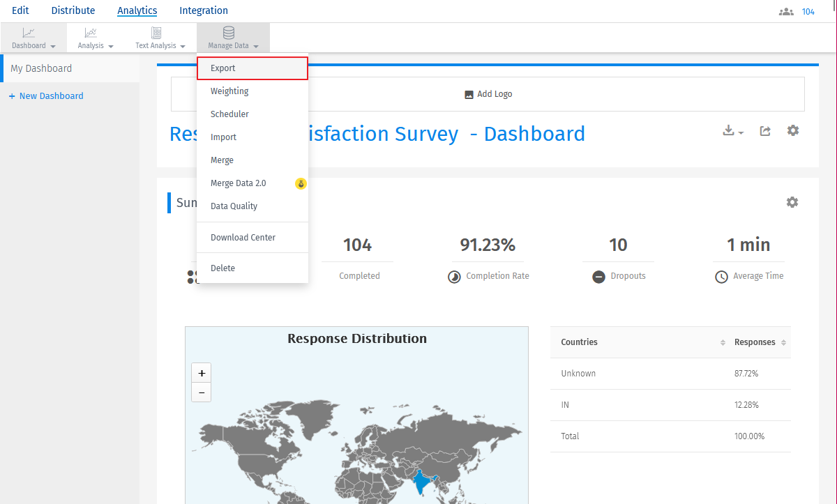The height and width of the screenshot is (504, 837).
Task: Select Export from Manage Data menu
Action: point(223,68)
